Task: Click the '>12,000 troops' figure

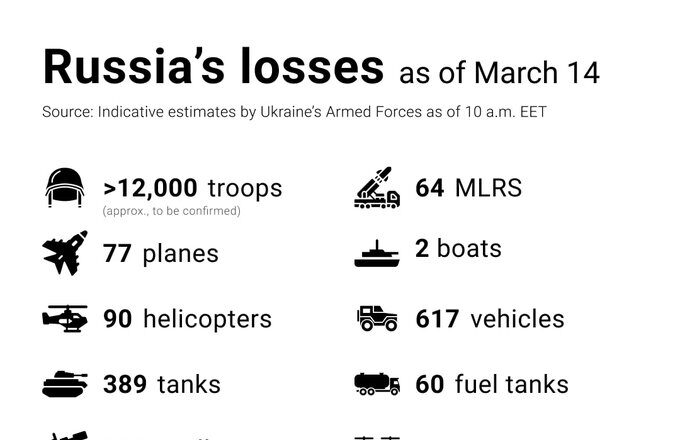Action: tap(193, 188)
